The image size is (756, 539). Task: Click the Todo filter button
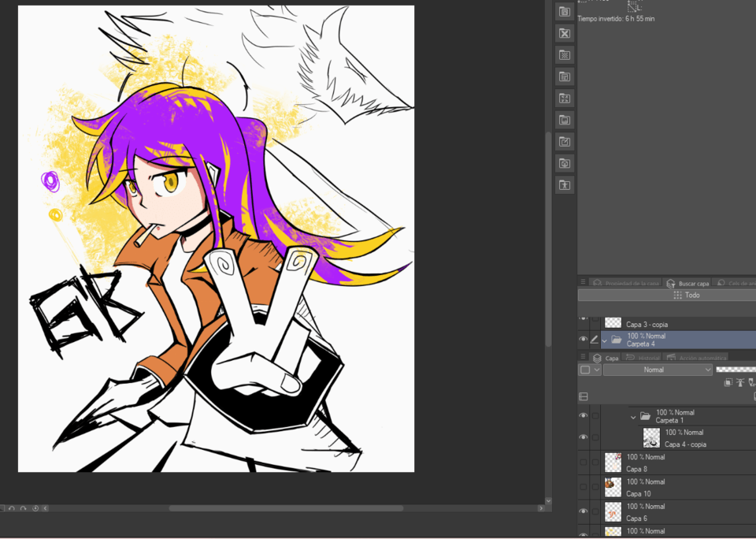coord(667,296)
